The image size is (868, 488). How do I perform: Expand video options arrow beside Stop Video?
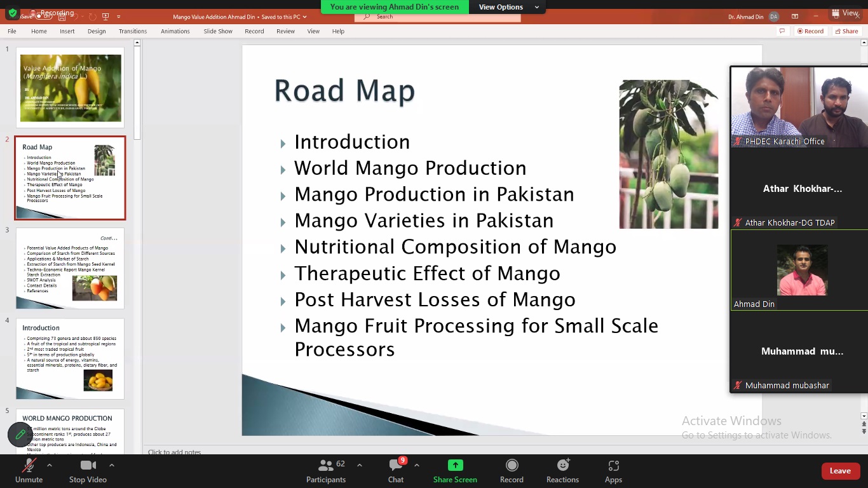112,465
